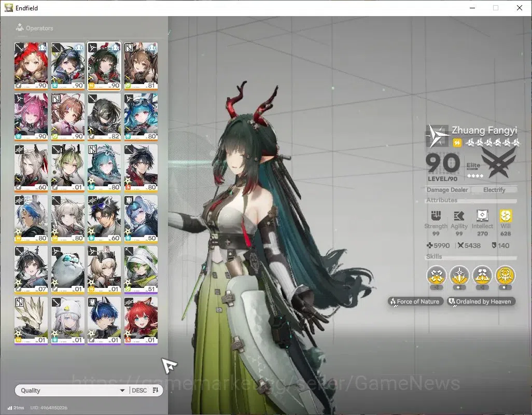Click the Strength attribute fist icon
The width and height of the screenshot is (532, 415).
pos(436,216)
